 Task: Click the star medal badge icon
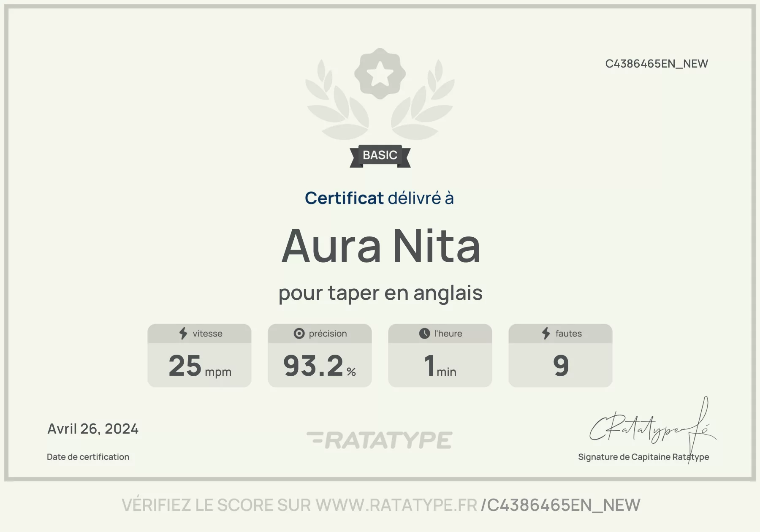(380, 73)
